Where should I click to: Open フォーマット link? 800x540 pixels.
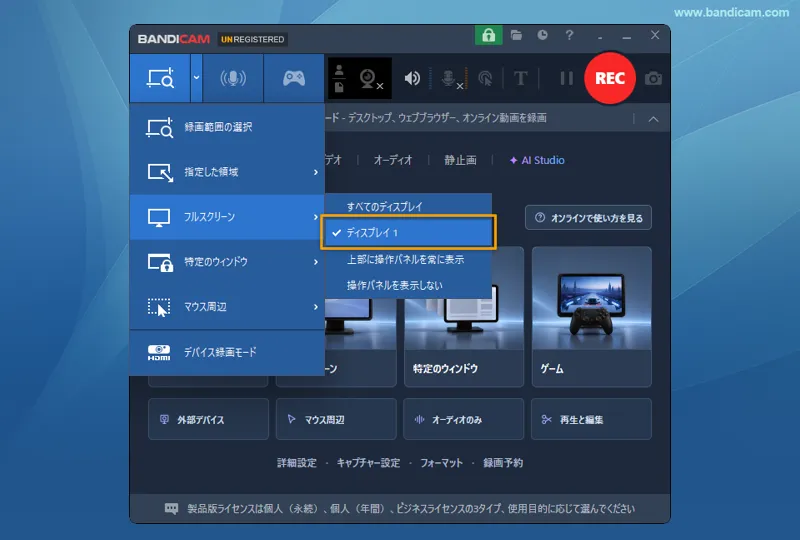pos(441,463)
